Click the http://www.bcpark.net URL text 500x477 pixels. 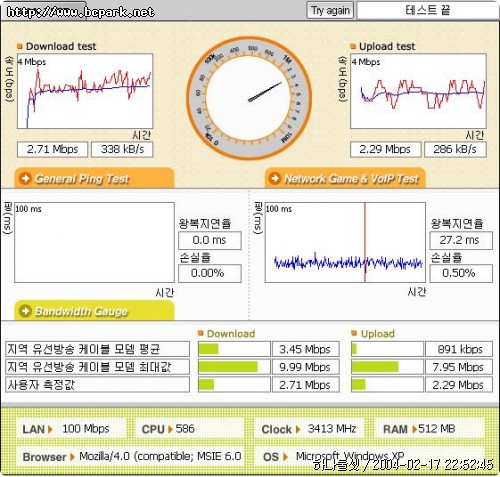[80, 12]
